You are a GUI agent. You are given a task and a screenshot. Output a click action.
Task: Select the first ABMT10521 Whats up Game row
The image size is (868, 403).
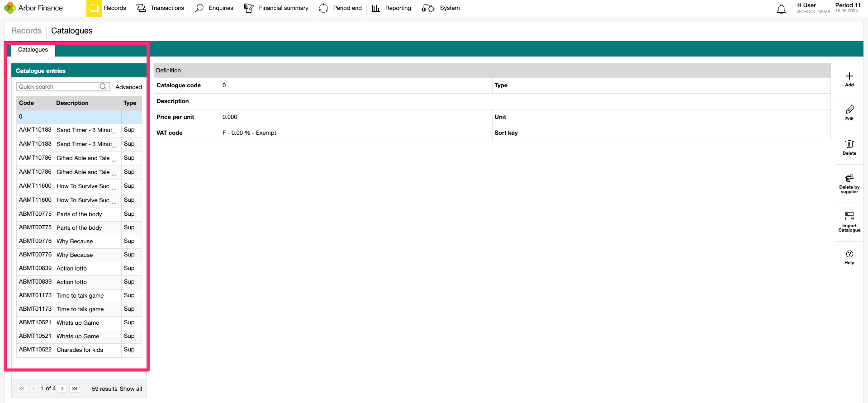click(x=79, y=322)
